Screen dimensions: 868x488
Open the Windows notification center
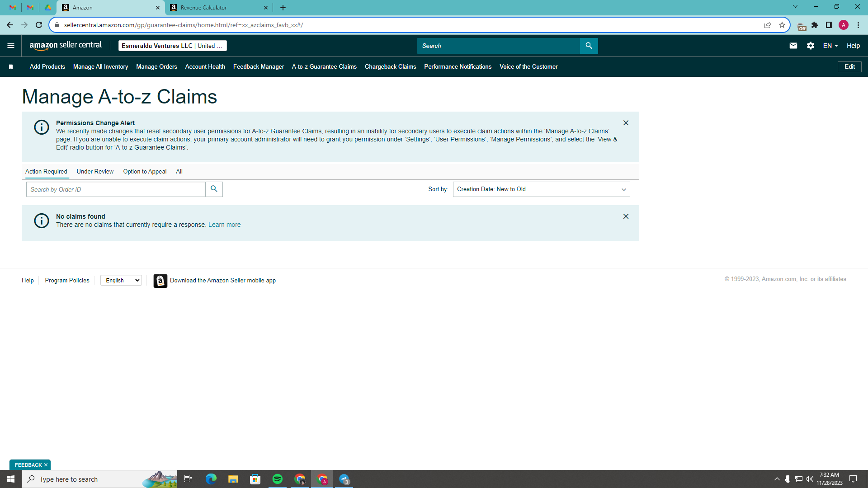coord(853,479)
